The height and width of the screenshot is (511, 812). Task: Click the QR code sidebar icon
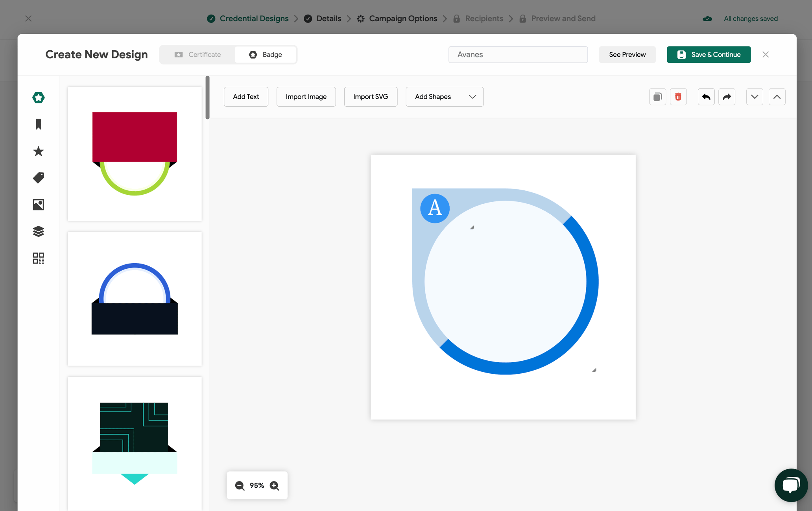(38, 258)
